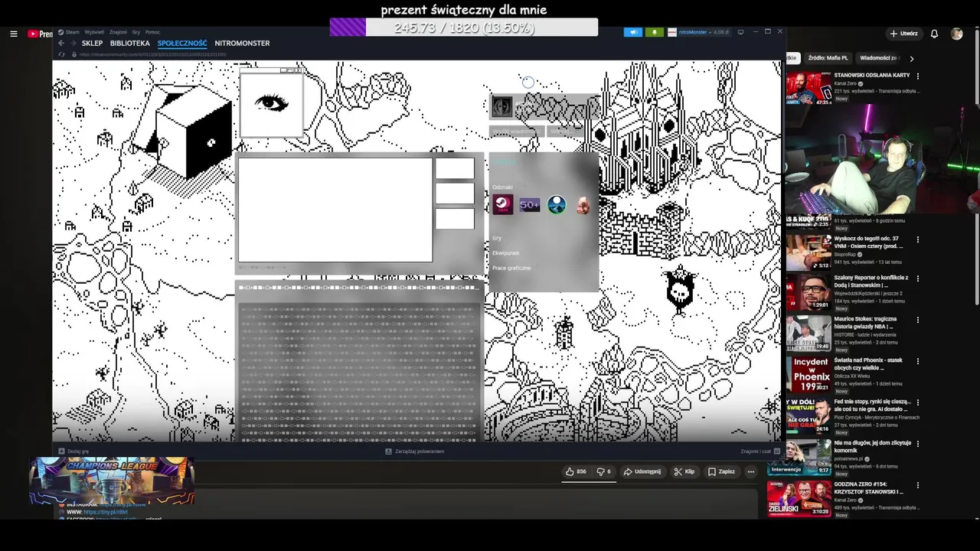Select the Źródło: Mafia PL chip
The width and height of the screenshot is (980, 551).
828,58
